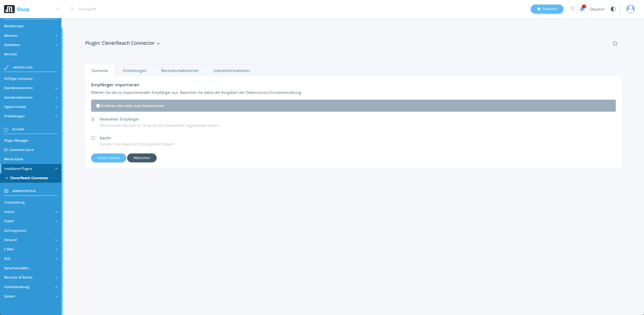
Task: Change language via Deutsch selector
Action: pos(597,9)
